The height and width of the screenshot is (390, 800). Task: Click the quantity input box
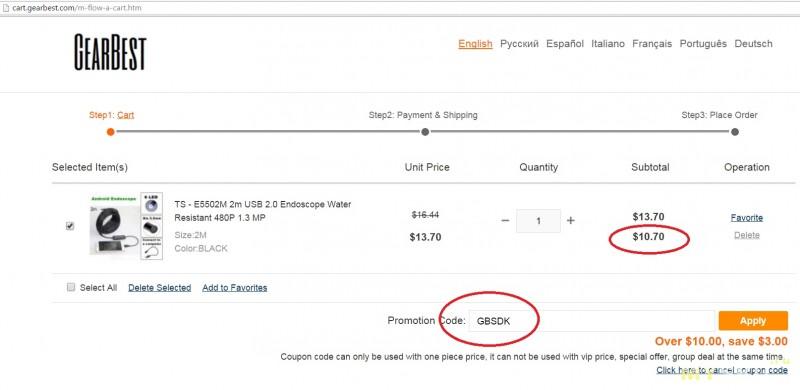tap(538, 221)
